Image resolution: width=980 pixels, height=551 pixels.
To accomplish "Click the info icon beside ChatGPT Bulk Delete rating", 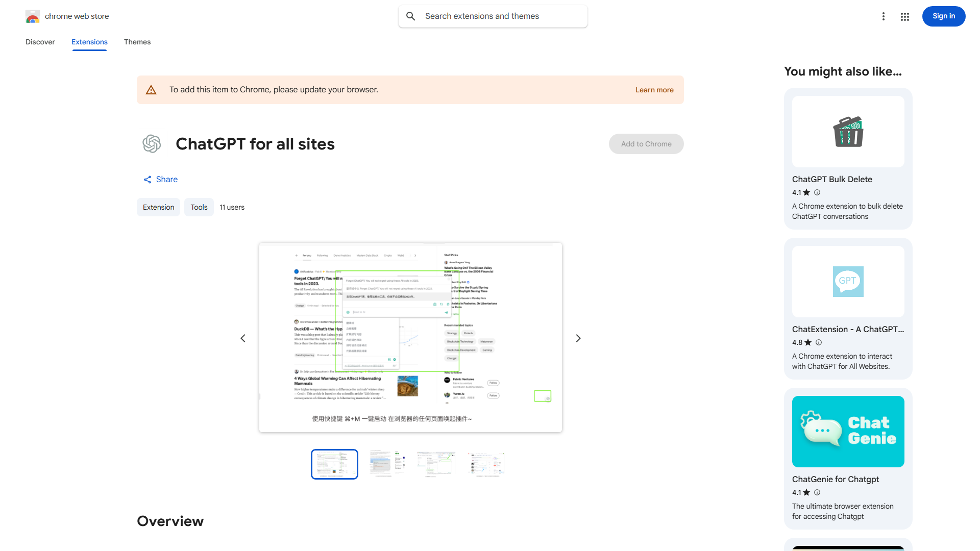I will [x=817, y=192].
